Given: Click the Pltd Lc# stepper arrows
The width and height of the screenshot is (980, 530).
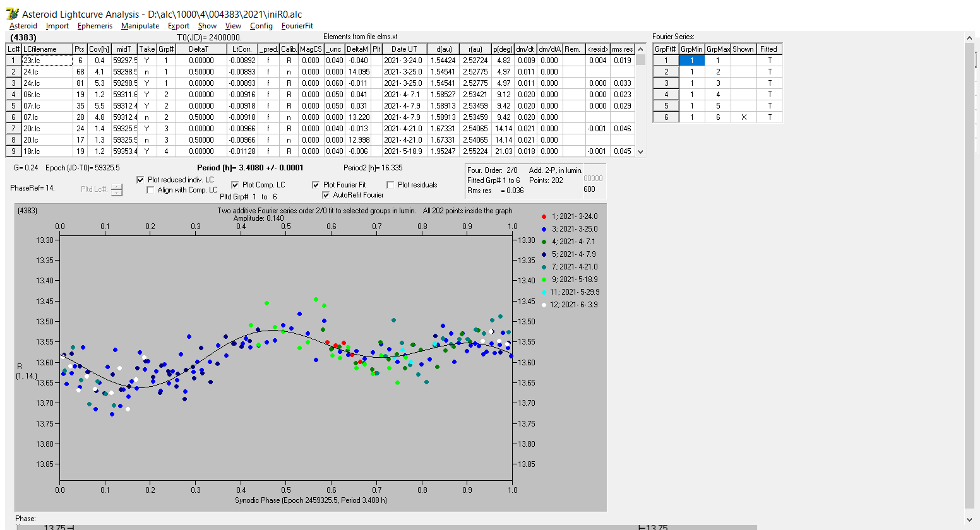Looking at the screenshot, I should click(117, 189).
